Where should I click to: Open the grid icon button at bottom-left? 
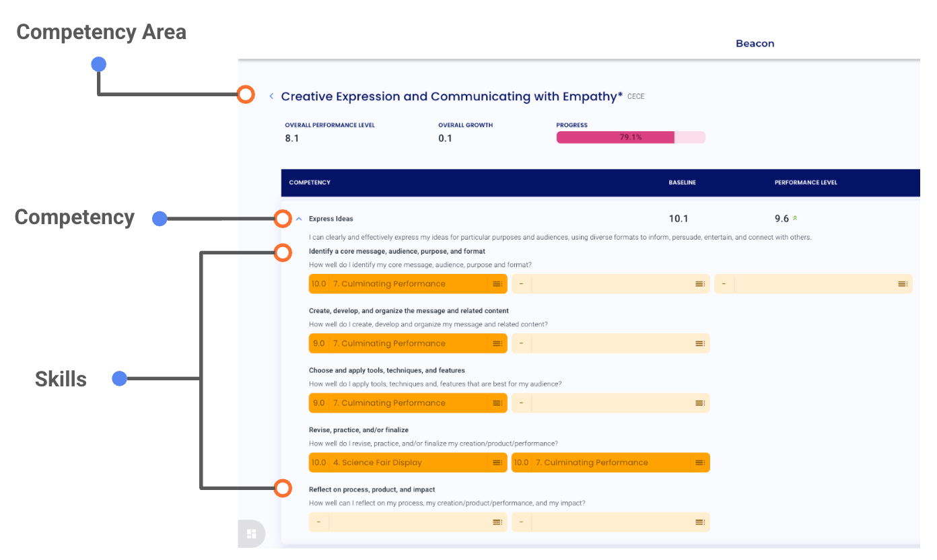click(x=252, y=534)
